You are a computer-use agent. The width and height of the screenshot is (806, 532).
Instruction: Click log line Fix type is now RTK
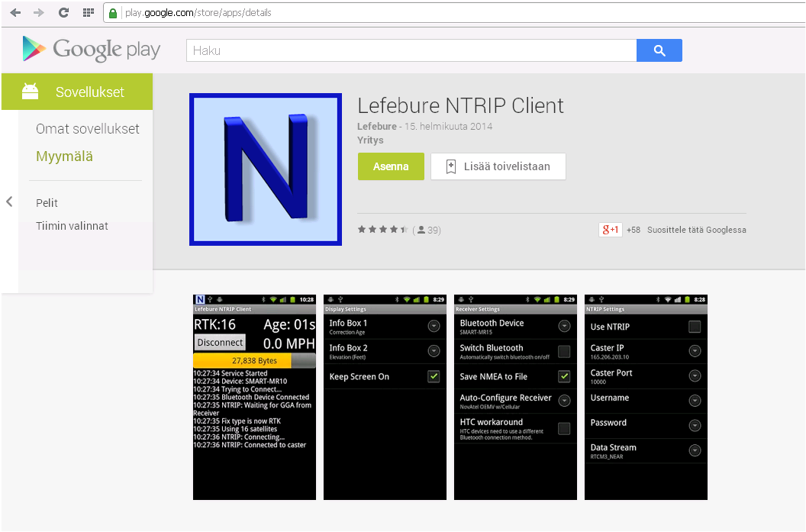(x=237, y=421)
